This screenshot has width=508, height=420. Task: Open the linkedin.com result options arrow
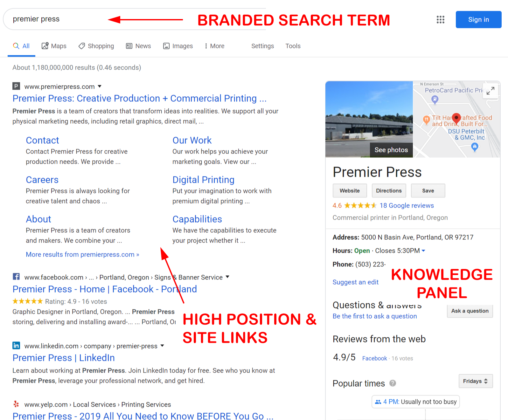click(x=162, y=345)
